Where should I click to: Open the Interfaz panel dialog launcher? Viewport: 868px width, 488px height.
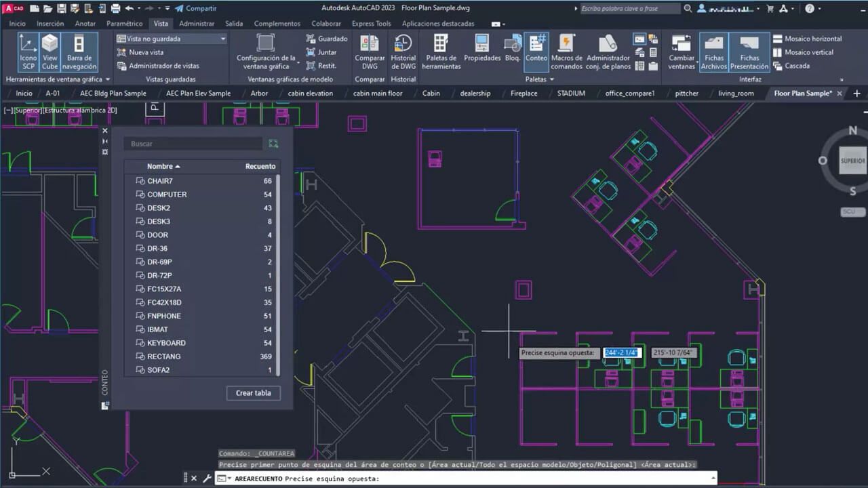(x=842, y=79)
